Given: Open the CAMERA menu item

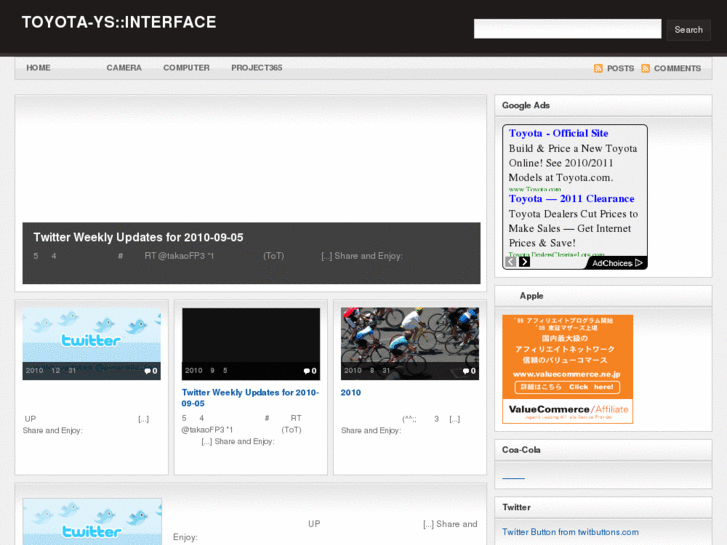Looking at the screenshot, I should (x=124, y=68).
